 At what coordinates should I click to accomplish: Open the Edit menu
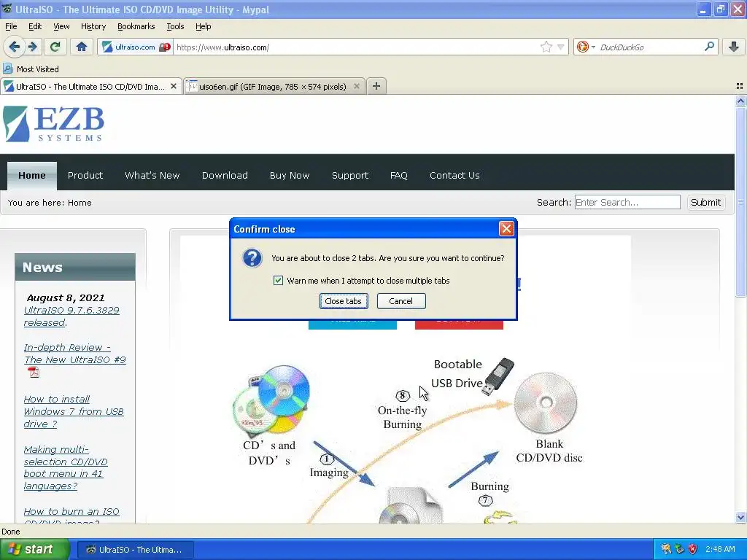[x=35, y=26]
